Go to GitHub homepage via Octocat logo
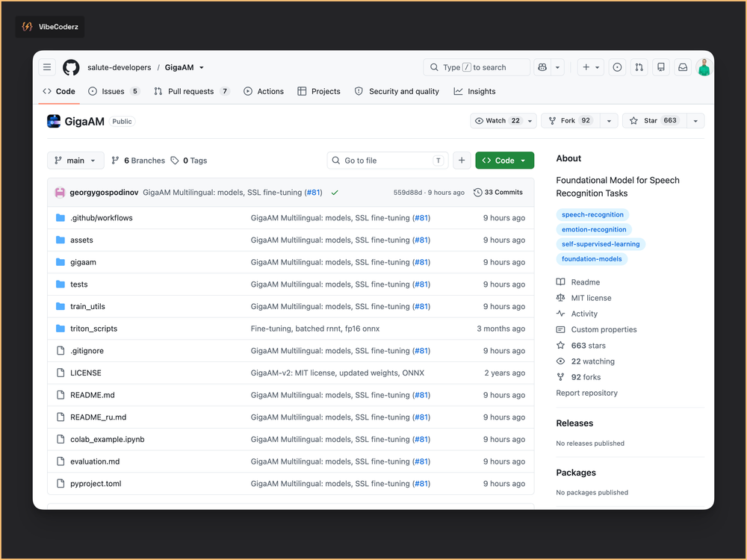747x560 pixels. tap(72, 67)
